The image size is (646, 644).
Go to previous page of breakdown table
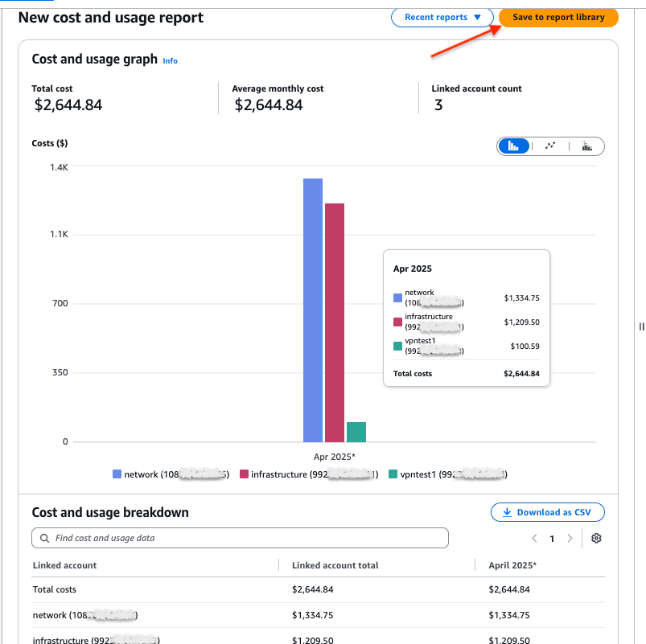click(534, 538)
